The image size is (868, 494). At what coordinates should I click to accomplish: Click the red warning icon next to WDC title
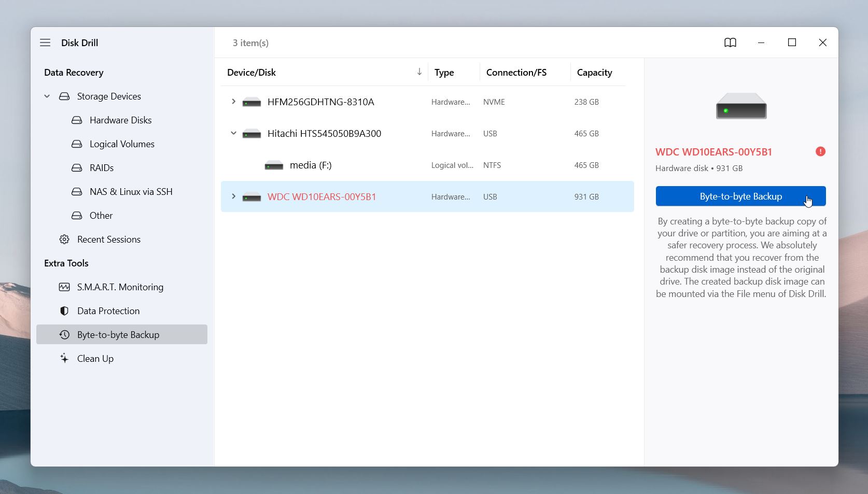820,151
